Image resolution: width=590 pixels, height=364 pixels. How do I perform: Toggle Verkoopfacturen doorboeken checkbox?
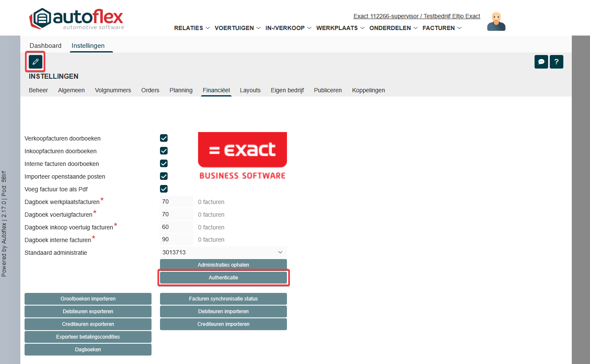point(164,138)
